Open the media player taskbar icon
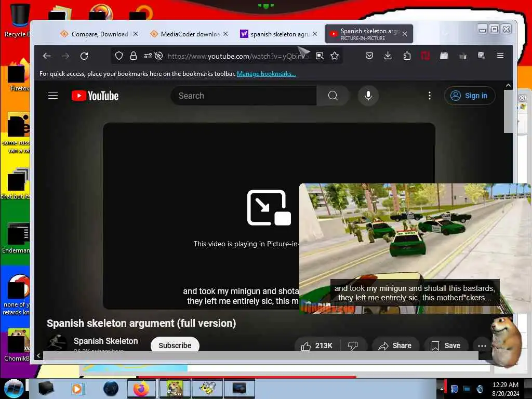 click(77, 389)
